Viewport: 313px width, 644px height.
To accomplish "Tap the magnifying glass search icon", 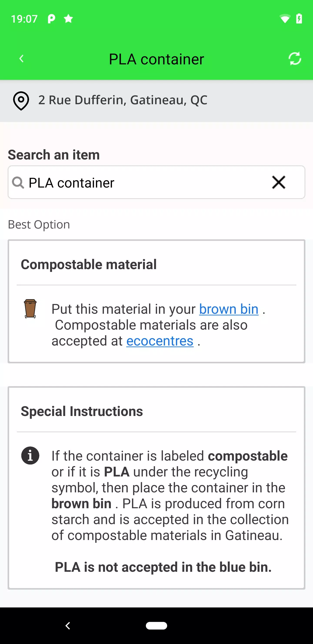I will 18,183.
